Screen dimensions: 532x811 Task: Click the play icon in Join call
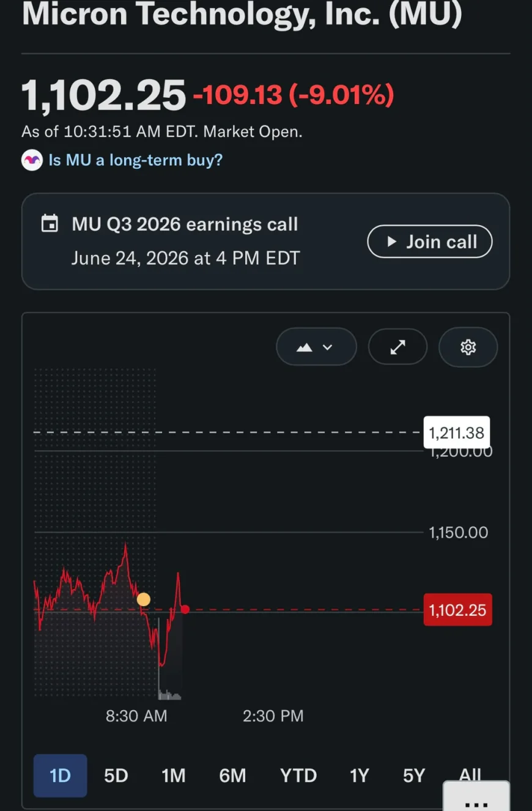click(x=392, y=242)
